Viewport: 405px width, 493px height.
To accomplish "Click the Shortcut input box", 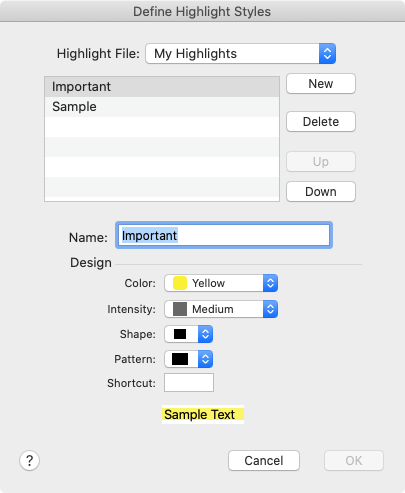I will 189,383.
